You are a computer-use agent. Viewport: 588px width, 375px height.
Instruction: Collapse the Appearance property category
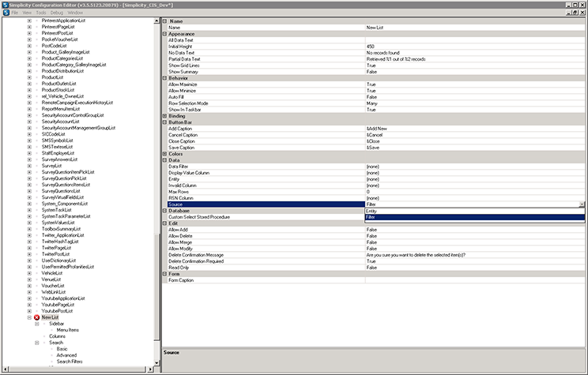tap(164, 34)
